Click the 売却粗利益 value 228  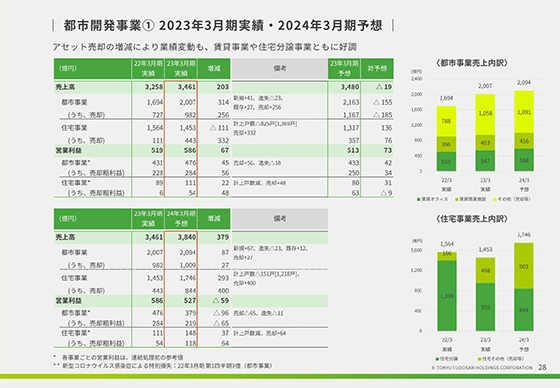click(157, 173)
